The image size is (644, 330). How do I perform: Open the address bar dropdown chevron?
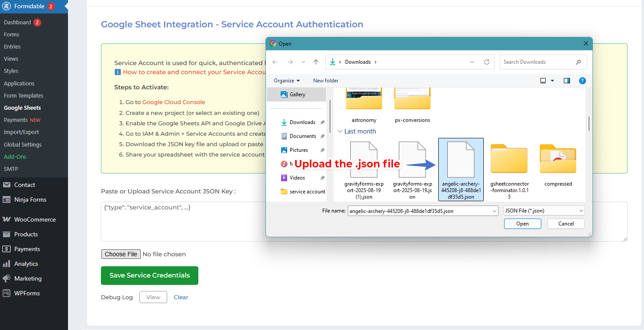pyautogui.click(x=472, y=62)
